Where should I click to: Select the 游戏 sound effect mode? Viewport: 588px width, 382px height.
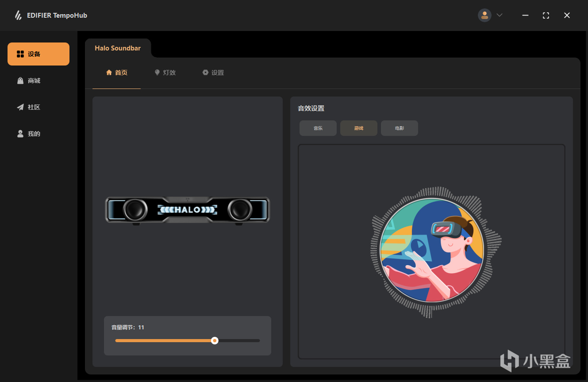click(359, 128)
